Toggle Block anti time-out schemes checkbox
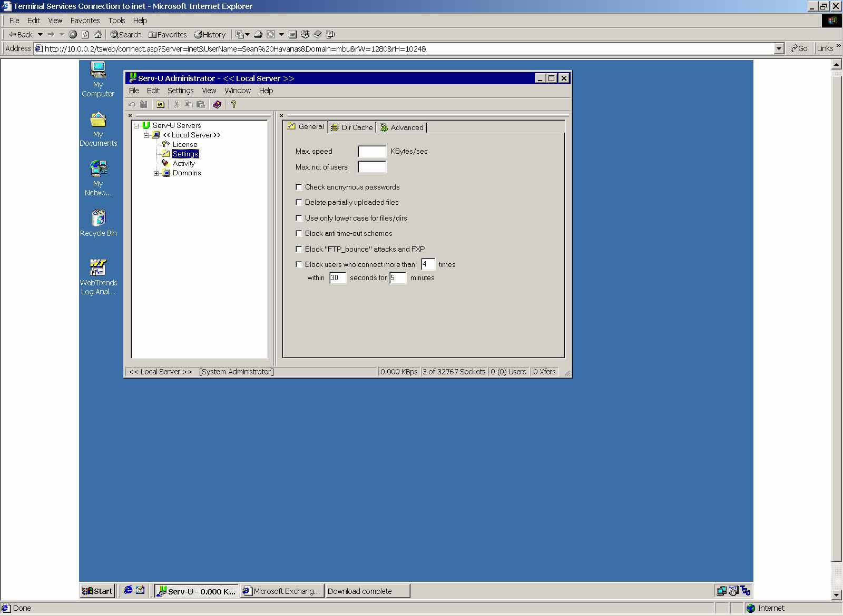The image size is (843, 616). coord(299,233)
